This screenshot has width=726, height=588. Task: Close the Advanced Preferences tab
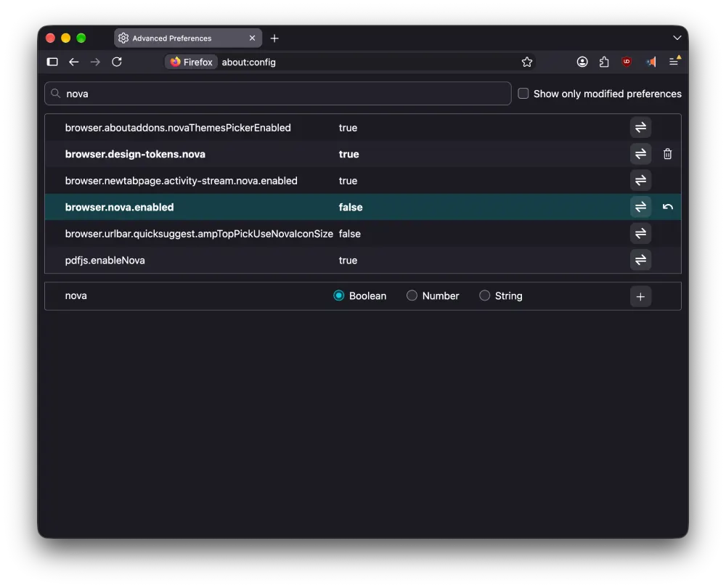[252, 38]
